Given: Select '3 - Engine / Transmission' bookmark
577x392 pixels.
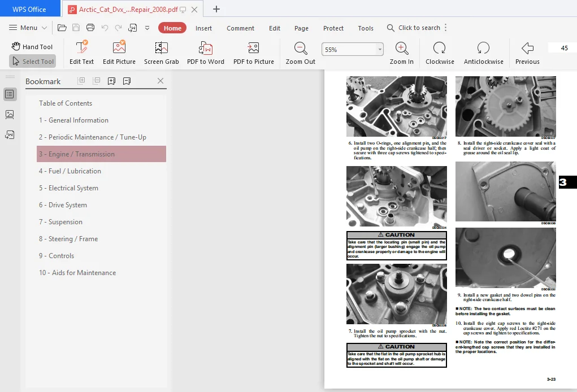Looking at the screenshot, I should tap(101, 154).
